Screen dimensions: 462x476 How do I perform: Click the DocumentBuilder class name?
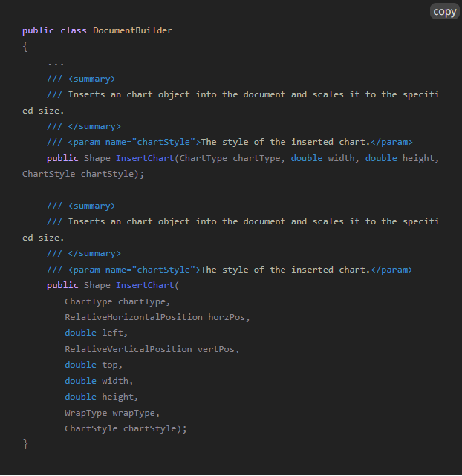pyautogui.click(x=132, y=30)
